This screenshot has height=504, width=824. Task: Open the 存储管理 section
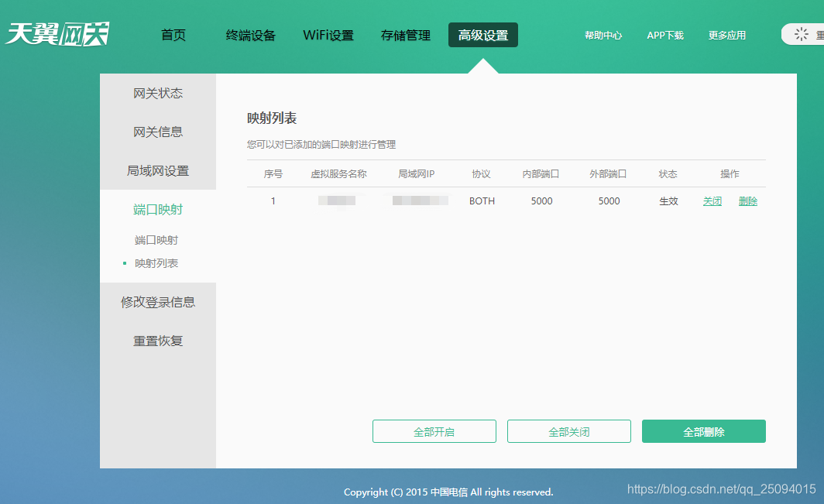click(405, 34)
